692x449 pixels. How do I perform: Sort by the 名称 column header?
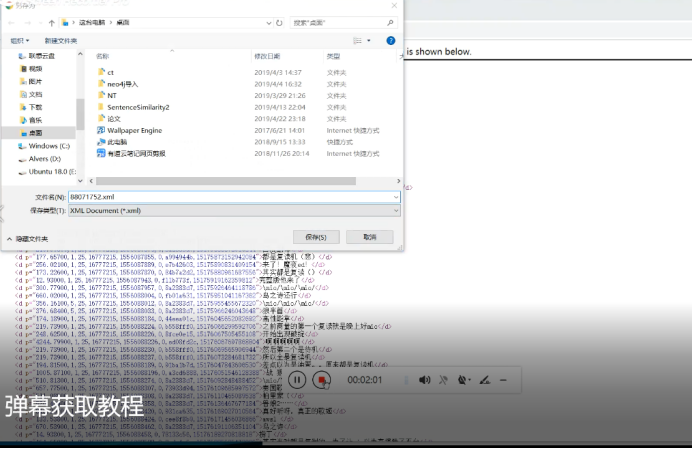102,56
